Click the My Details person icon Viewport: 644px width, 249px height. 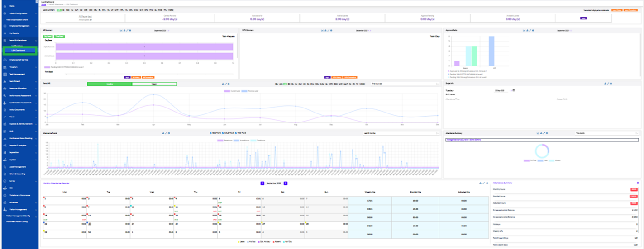[x=4, y=33]
